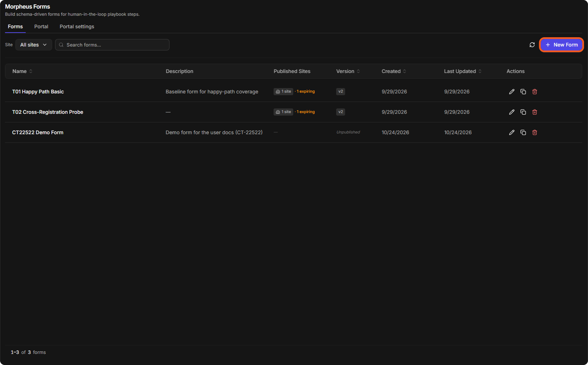Click the 1–3 of 3 forms counter
588x365 pixels.
28,352
